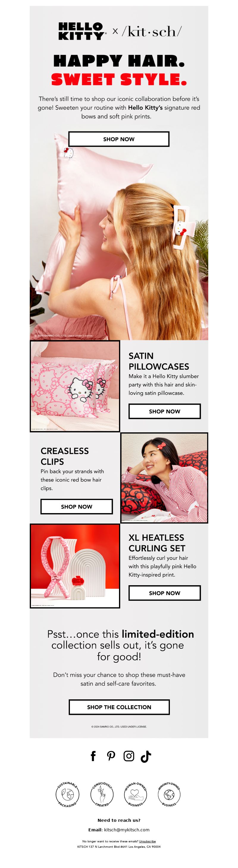The width and height of the screenshot is (238, 868).
Task: Open the TikTok social icon
Action: click(x=146, y=756)
